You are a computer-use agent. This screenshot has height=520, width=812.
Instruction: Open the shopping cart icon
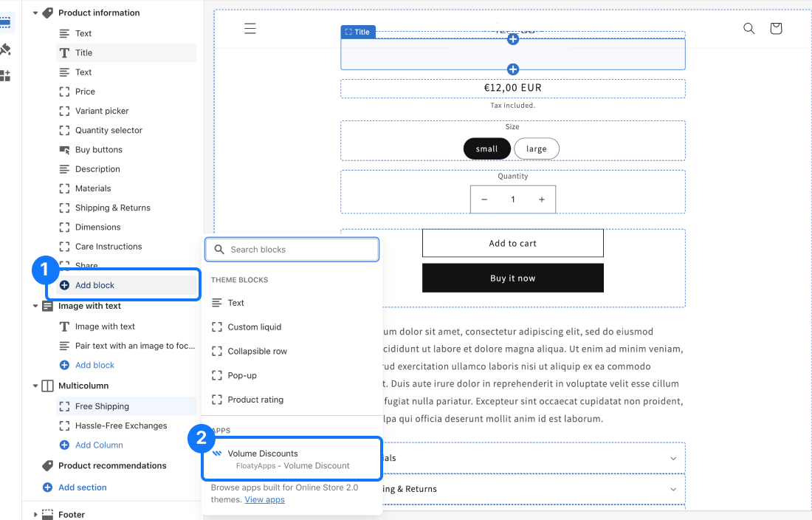775,29
